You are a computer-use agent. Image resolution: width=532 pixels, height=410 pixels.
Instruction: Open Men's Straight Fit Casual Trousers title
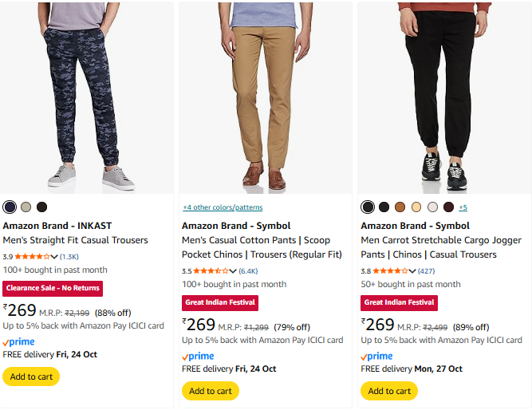point(75,240)
